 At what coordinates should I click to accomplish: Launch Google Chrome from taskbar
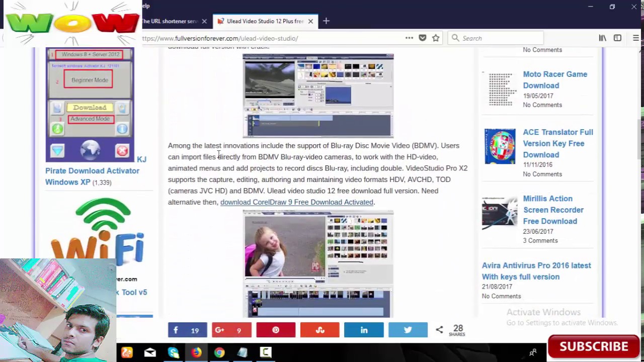tap(219, 353)
